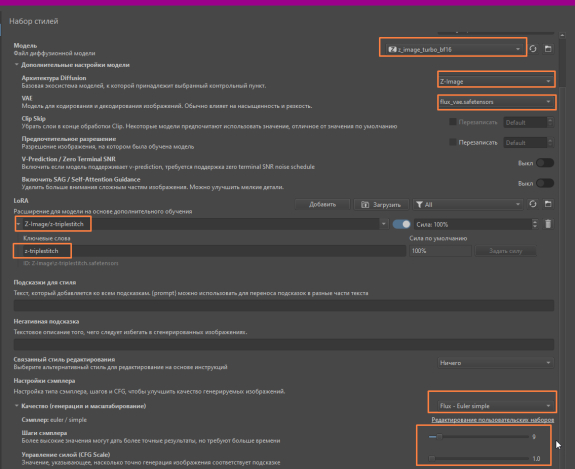Collapse Дополнительные настройки модели section
The height and width of the screenshot is (469, 575).
[x=17, y=65]
